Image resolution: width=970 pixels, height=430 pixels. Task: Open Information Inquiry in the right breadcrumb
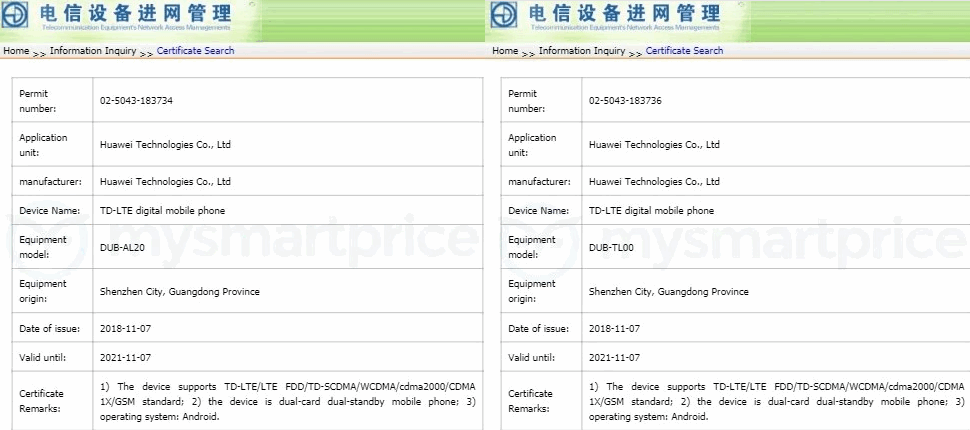582,51
